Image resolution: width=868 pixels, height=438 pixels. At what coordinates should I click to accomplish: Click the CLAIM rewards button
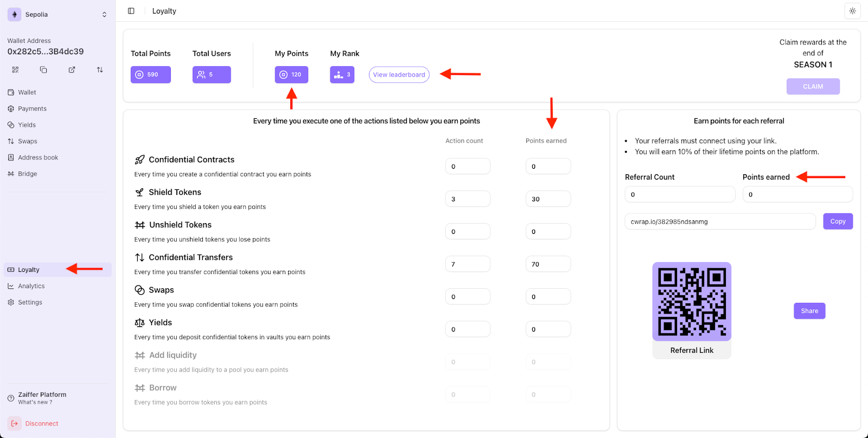point(813,86)
